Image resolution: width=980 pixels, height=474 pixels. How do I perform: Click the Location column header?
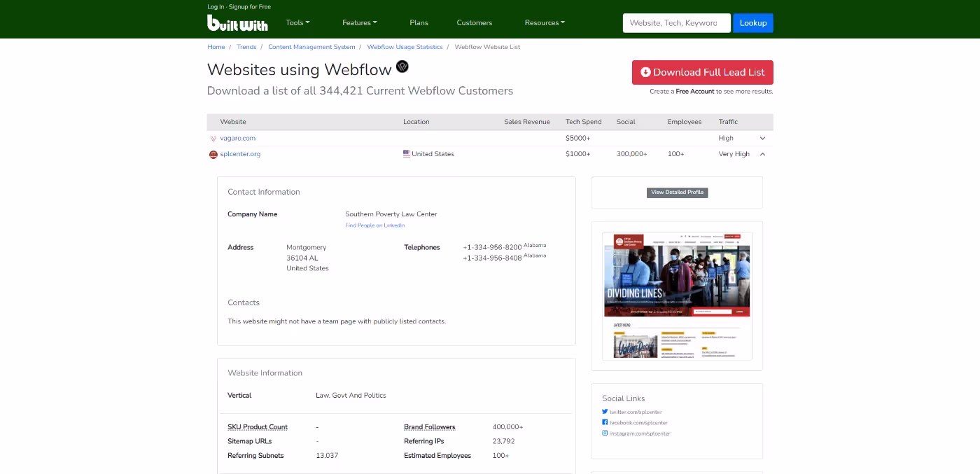(416, 122)
